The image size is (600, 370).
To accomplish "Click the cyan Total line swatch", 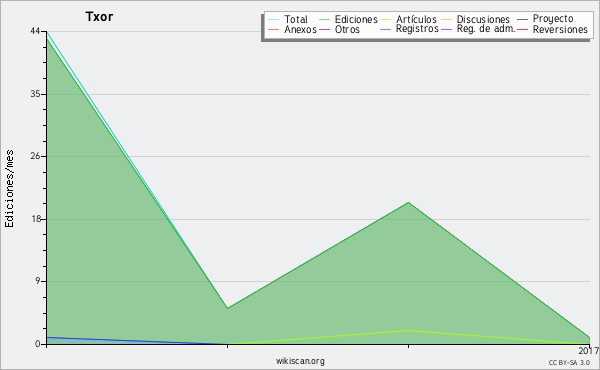I will click(x=274, y=20).
